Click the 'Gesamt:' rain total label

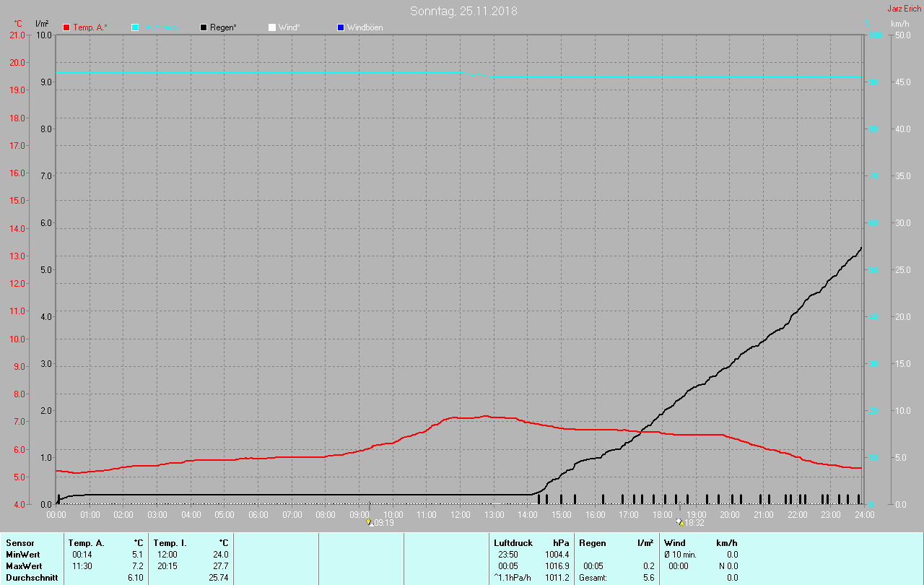[593, 578]
